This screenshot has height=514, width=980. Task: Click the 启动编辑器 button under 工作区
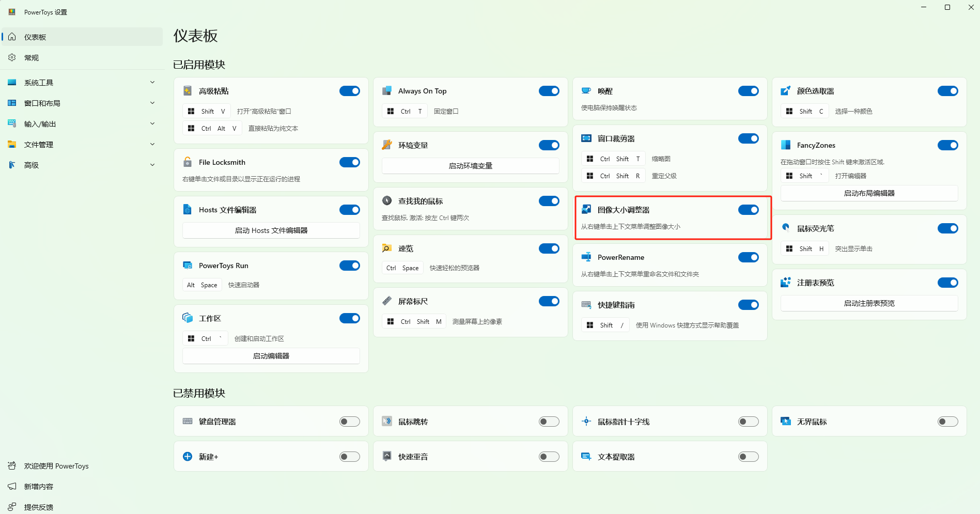(271, 356)
